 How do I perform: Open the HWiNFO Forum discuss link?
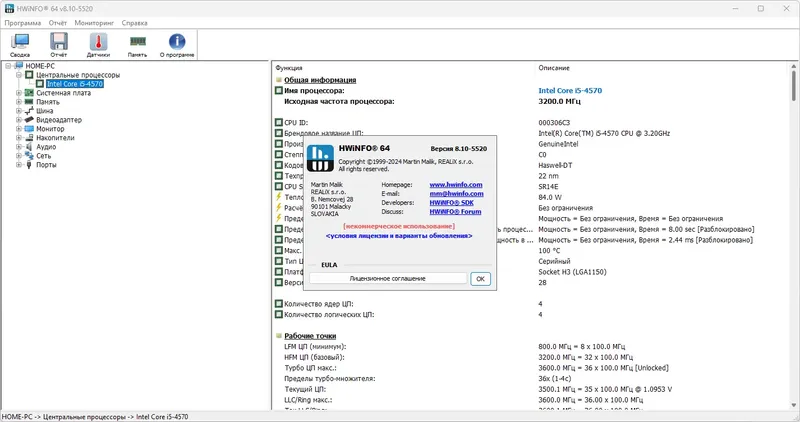click(455, 212)
